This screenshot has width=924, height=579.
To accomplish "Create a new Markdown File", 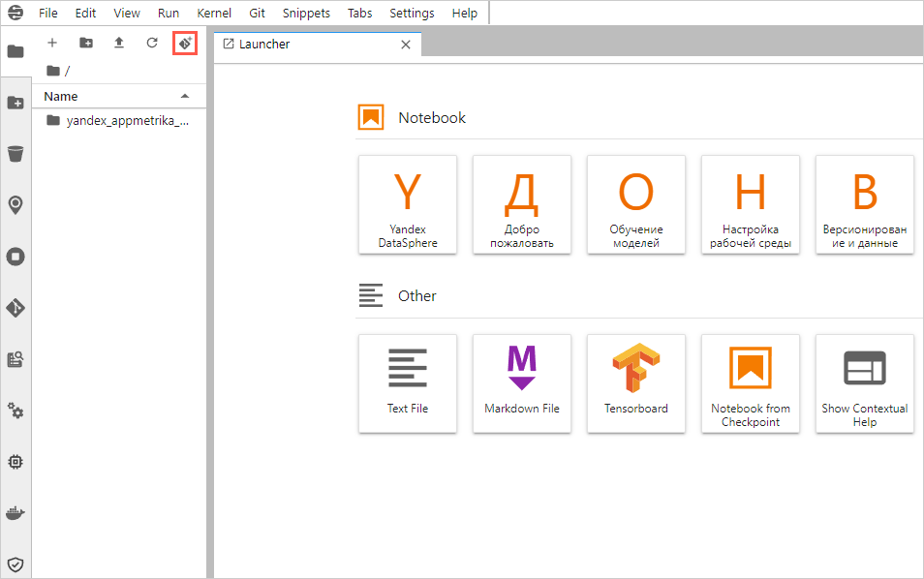I will click(521, 383).
